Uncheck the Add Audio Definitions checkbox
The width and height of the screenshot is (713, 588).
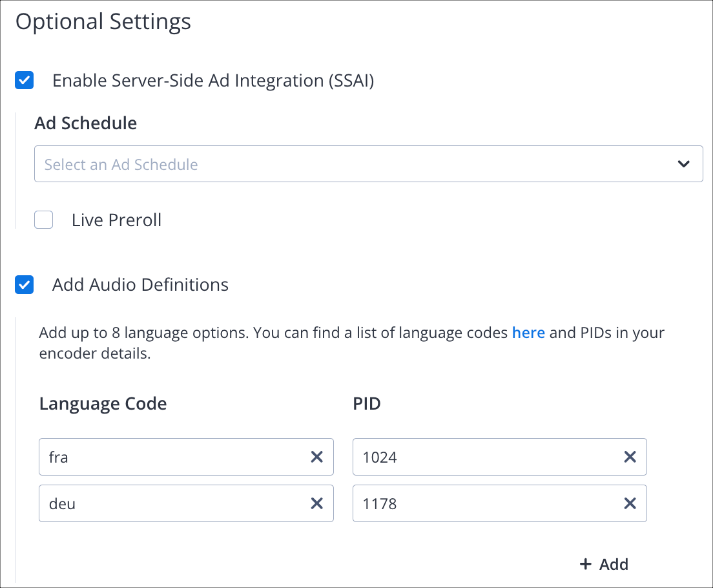pos(25,285)
